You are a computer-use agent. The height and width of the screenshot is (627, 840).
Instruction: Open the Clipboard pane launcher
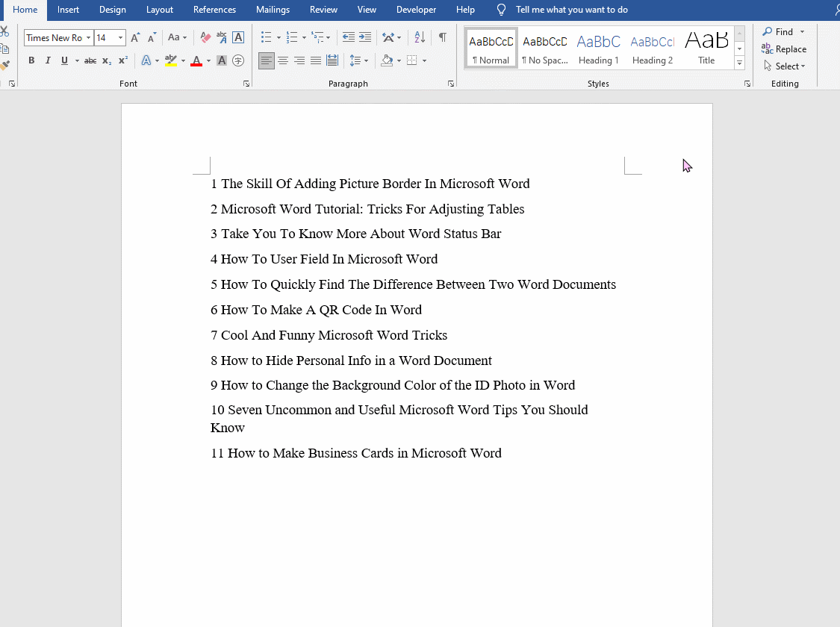[x=12, y=84]
